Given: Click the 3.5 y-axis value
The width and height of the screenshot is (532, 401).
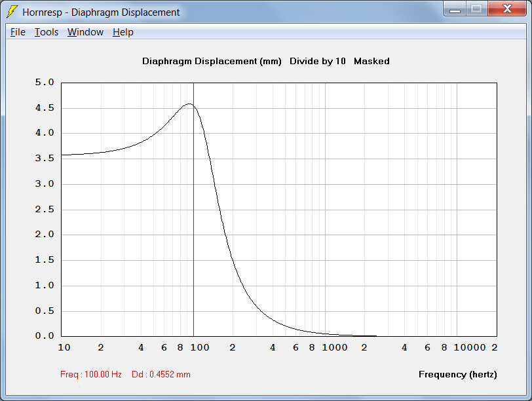Looking at the screenshot, I should point(45,159).
